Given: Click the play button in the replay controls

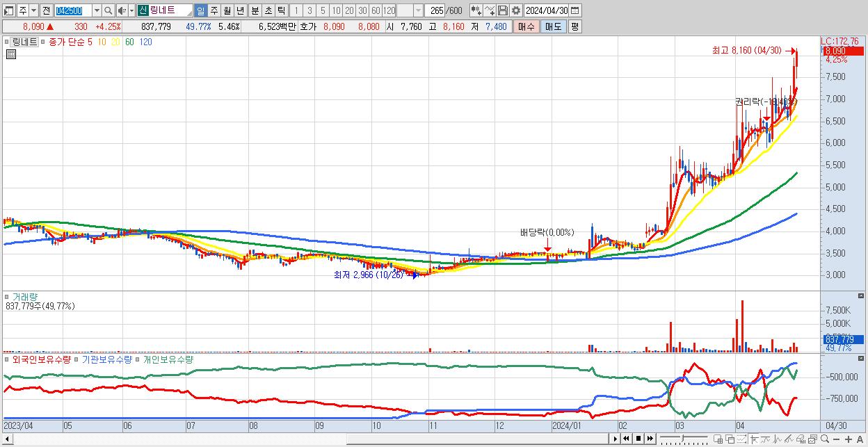Looking at the screenshot, I should pyautogui.click(x=616, y=439).
